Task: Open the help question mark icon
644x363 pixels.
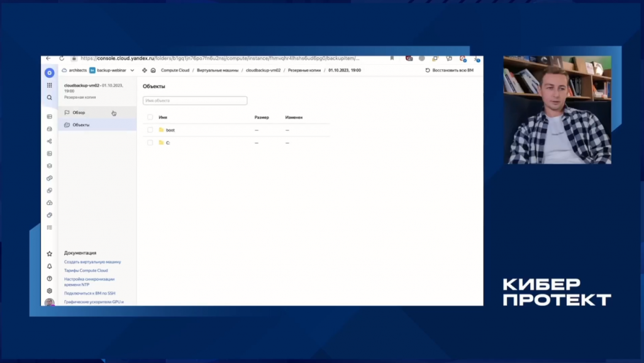Action: 49,279
